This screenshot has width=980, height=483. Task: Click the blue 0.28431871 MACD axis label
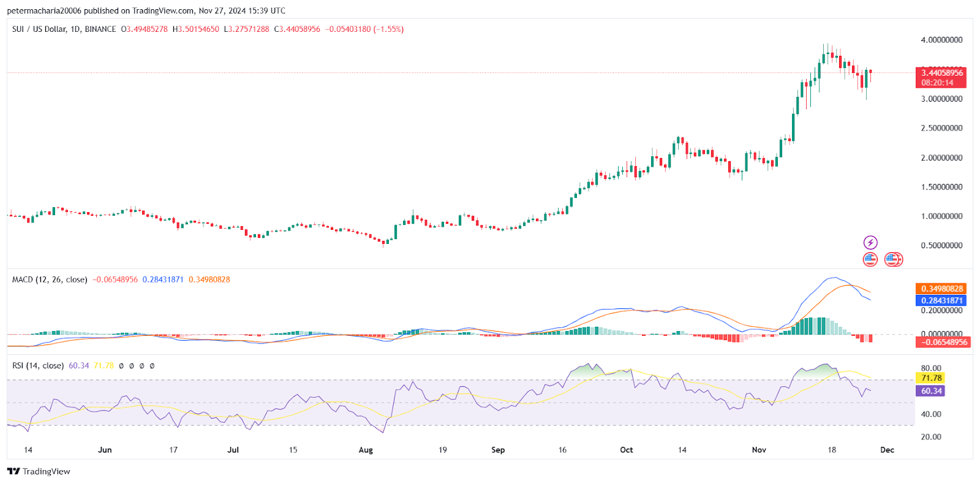coord(941,300)
